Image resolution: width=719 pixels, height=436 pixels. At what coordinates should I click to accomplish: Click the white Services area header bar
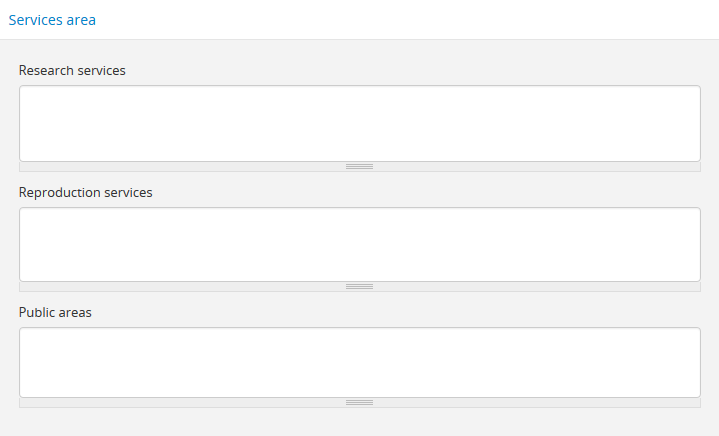pyautogui.click(x=400, y=19)
